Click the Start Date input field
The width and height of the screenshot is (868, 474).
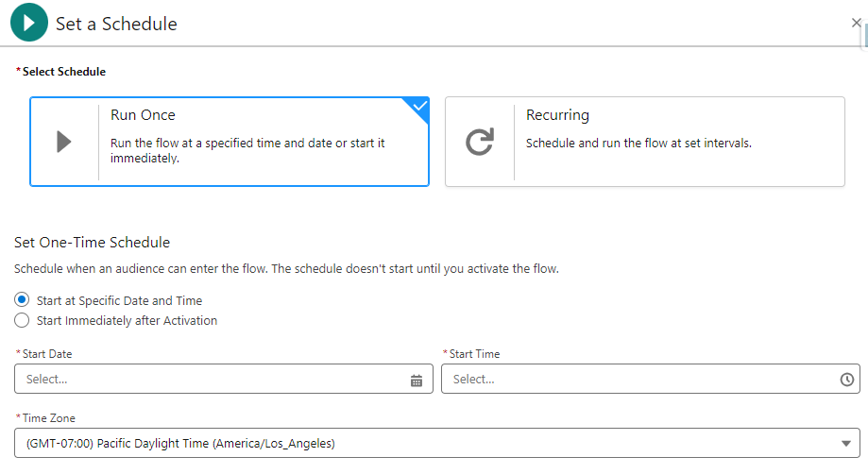point(224,379)
